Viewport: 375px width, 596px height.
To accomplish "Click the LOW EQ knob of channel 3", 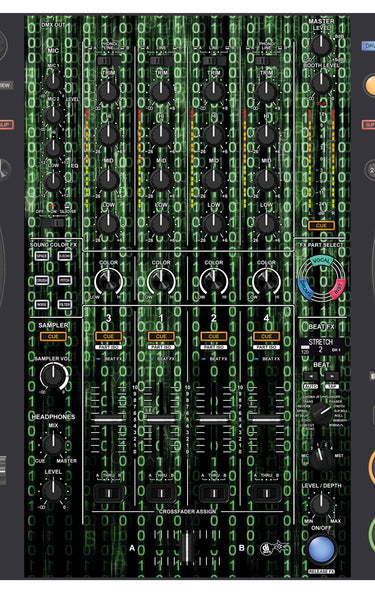I will (108, 224).
